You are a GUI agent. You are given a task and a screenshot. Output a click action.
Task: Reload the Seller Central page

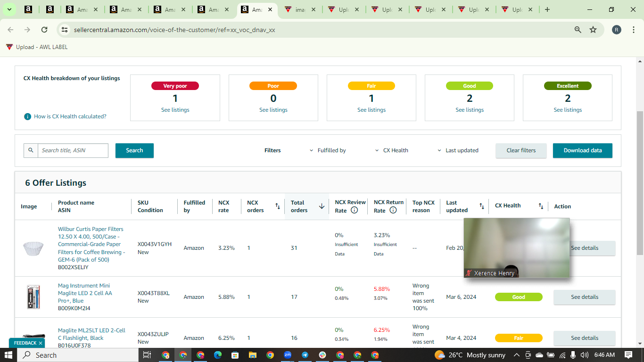(x=44, y=30)
